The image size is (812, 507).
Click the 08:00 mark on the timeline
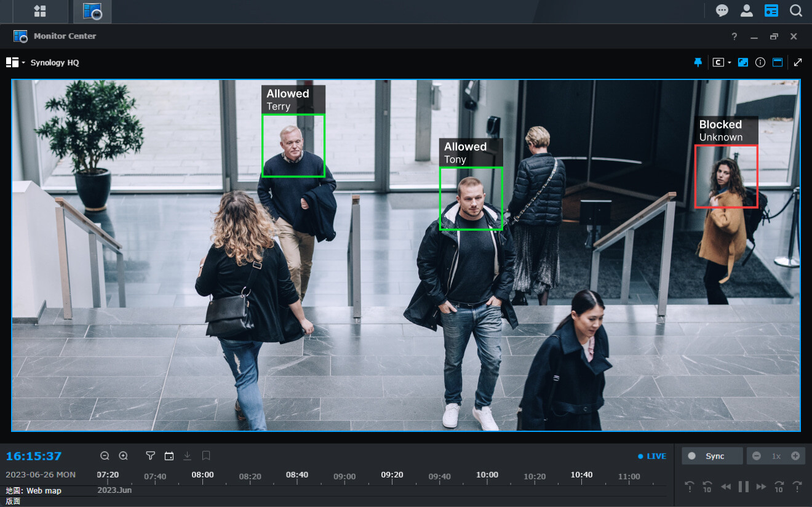point(202,475)
